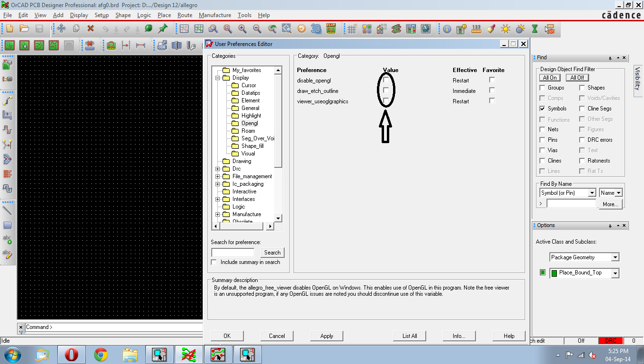Click the Flip design toolbar icon
644x364 pixels.
coord(331,29)
